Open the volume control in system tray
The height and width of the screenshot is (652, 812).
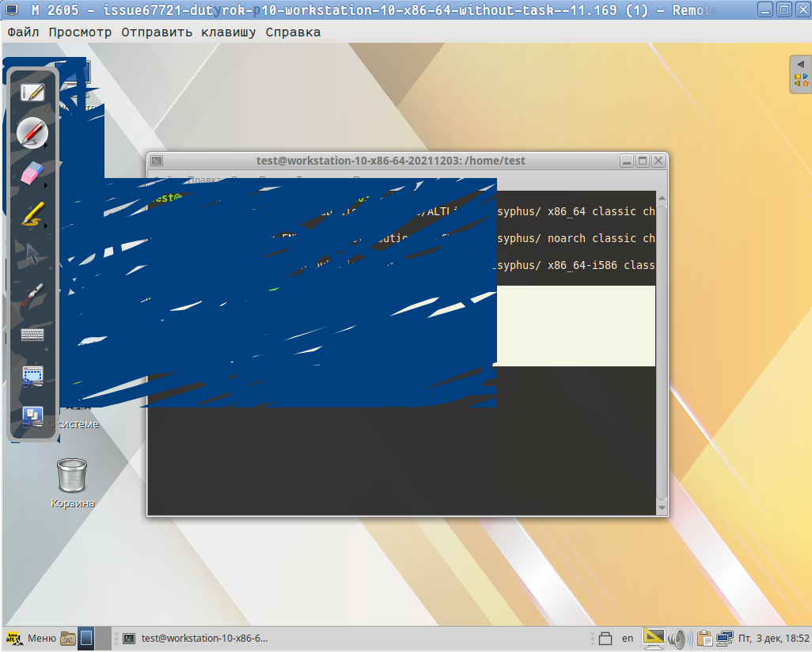click(x=679, y=638)
